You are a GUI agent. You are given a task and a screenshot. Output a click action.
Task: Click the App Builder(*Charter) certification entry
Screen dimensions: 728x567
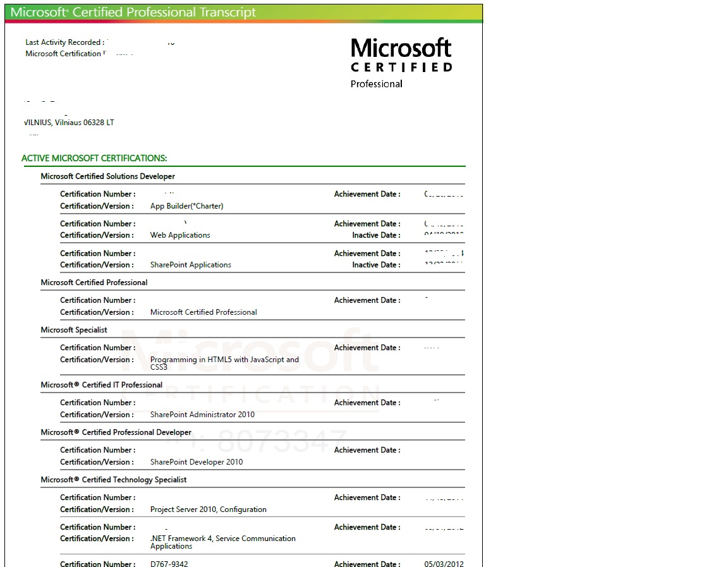coord(186,206)
